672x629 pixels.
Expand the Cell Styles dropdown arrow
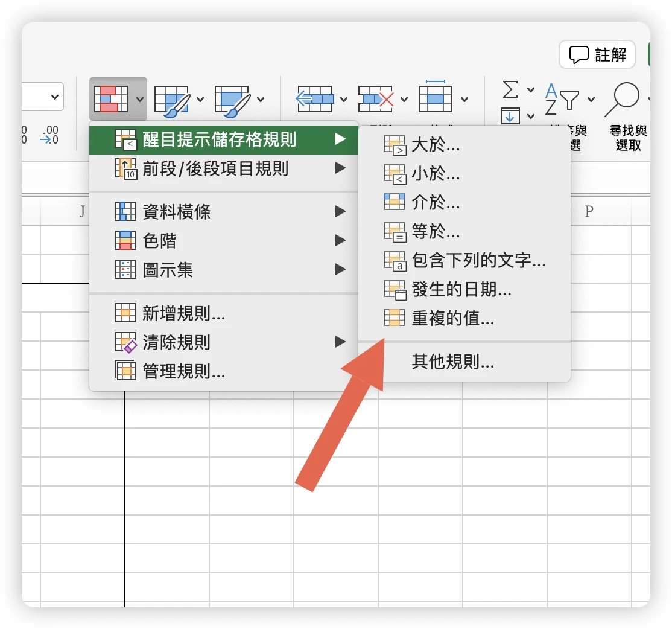[261, 100]
